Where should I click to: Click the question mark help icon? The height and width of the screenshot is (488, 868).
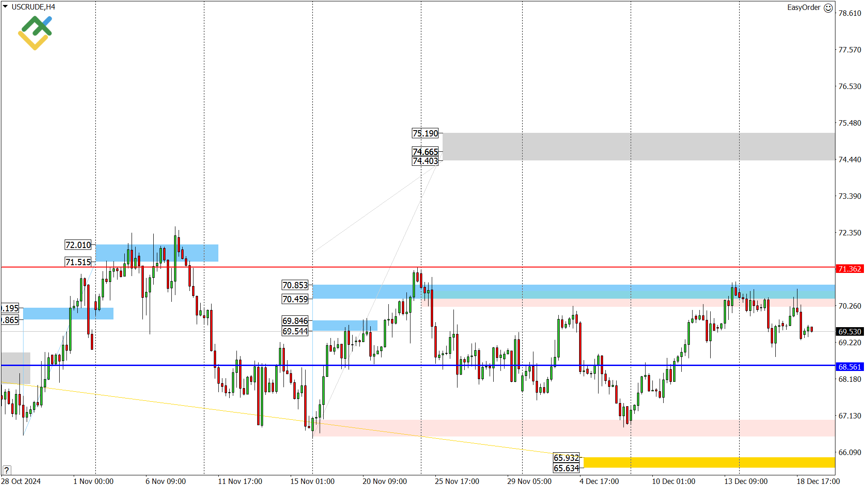click(x=6, y=470)
